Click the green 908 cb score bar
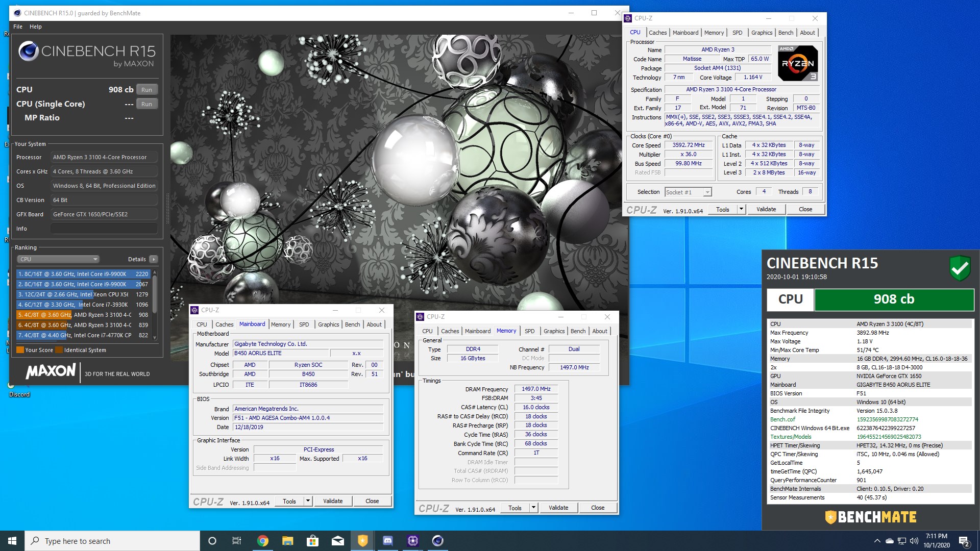Image resolution: width=980 pixels, height=551 pixels. pos(894,299)
